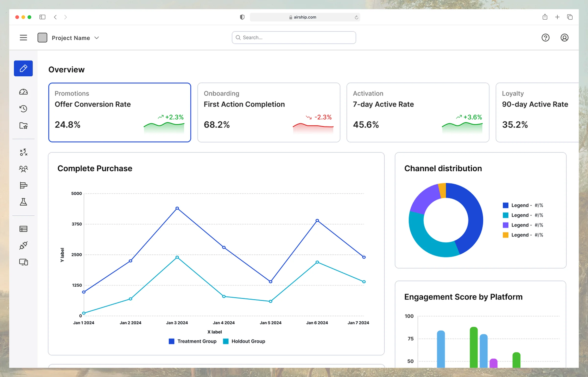Click the airship.com address bar
Image resolution: width=588 pixels, height=377 pixels.
(x=305, y=17)
